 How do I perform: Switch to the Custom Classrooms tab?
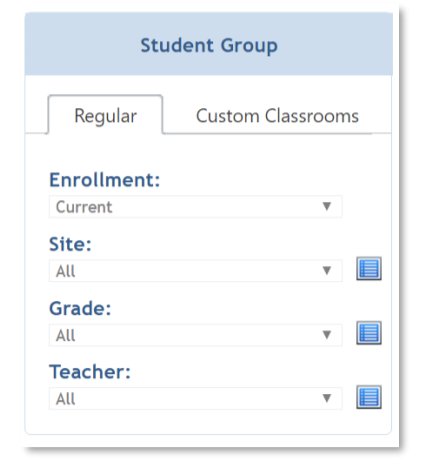click(x=277, y=116)
